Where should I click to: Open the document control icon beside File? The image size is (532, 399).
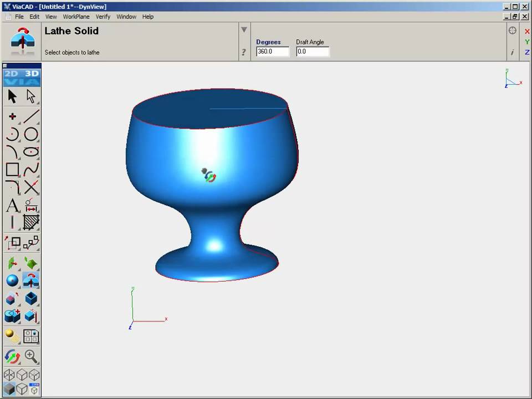tap(8, 17)
